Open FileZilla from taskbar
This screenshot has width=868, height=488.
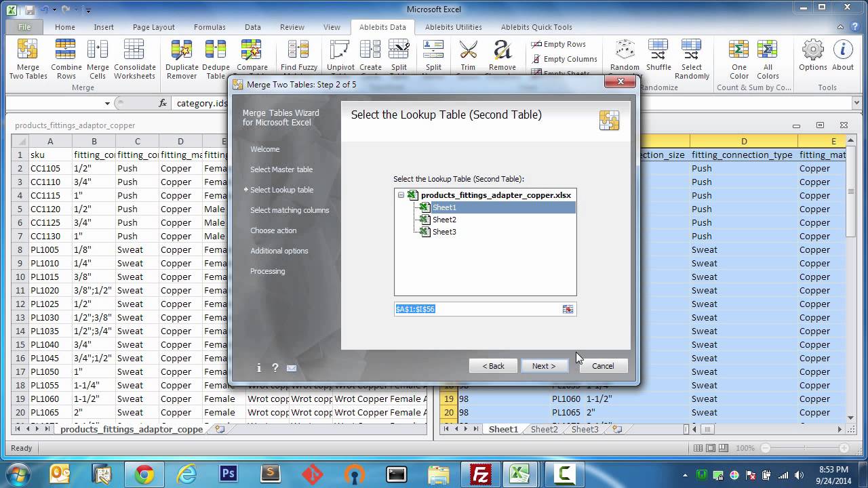pyautogui.click(x=480, y=474)
